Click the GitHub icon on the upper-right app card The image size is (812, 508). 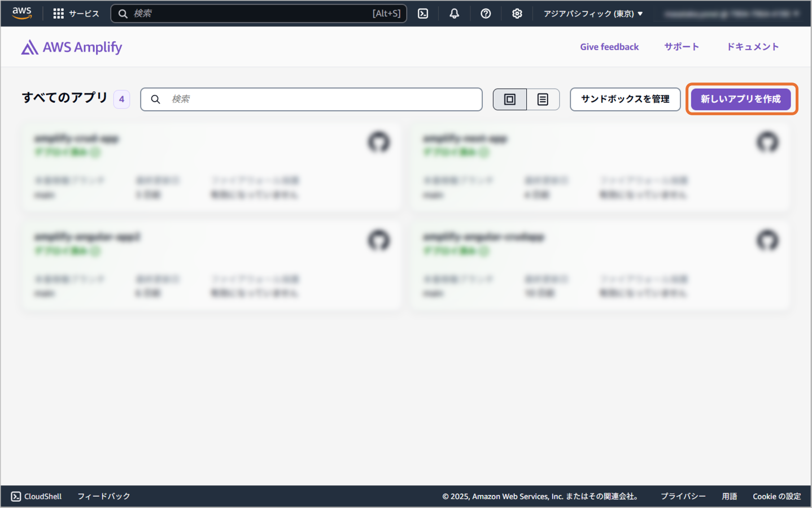[x=767, y=142]
